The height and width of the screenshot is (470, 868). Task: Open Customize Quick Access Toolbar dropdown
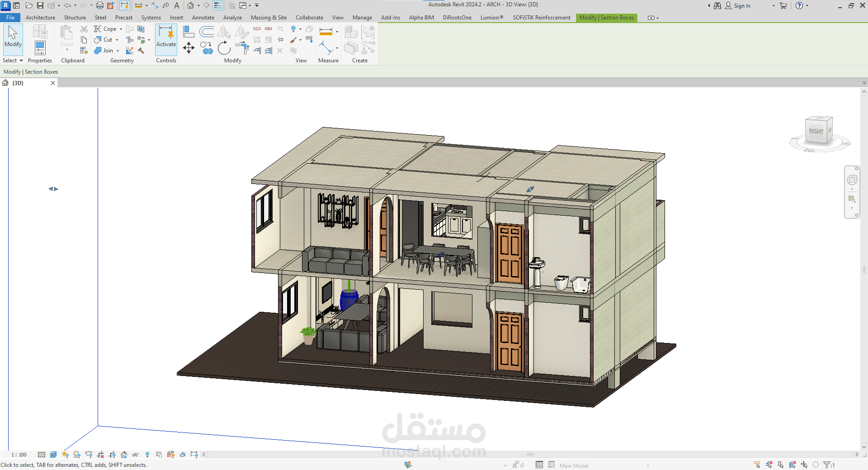(x=257, y=5)
